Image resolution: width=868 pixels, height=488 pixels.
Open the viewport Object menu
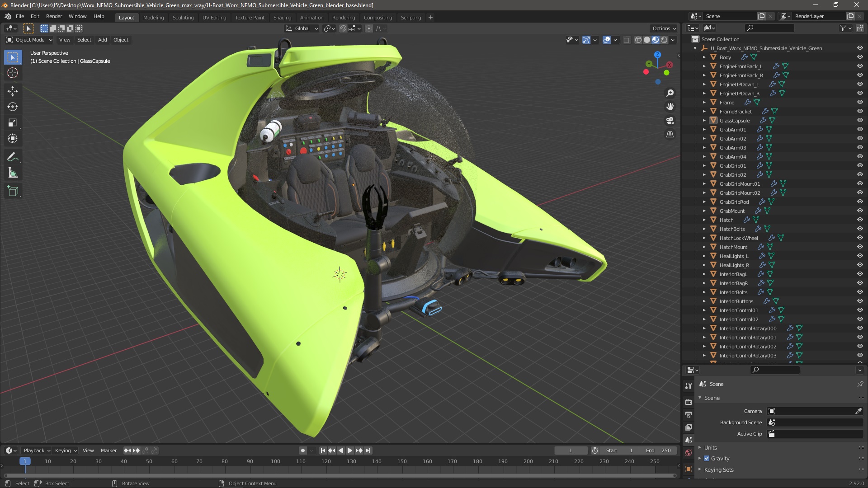(x=121, y=40)
